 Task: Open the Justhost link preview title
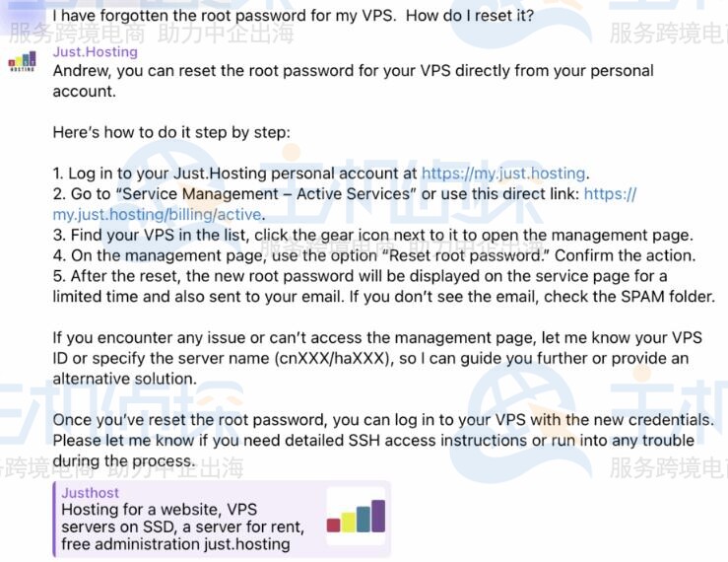(90, 492)
